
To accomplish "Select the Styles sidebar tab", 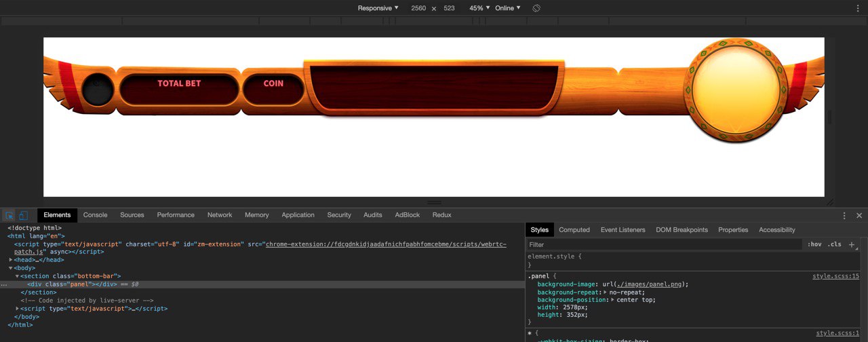I will pyautogui.click(x=540, y=230).
